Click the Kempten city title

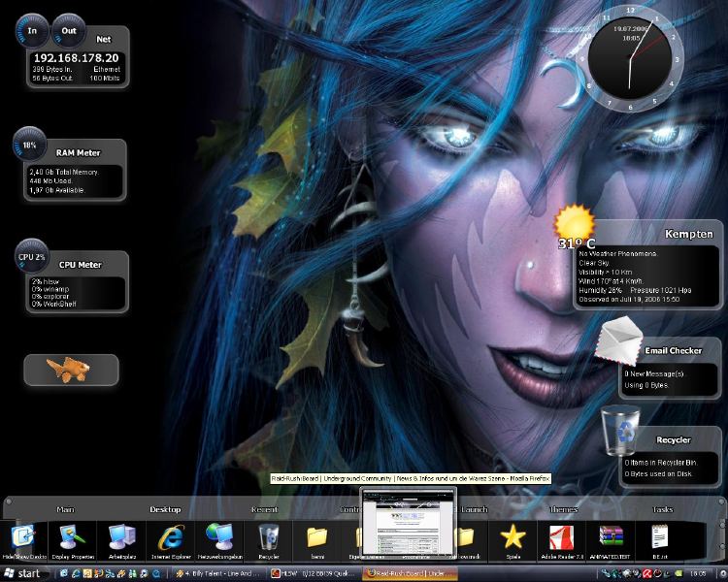pos(688,234)
